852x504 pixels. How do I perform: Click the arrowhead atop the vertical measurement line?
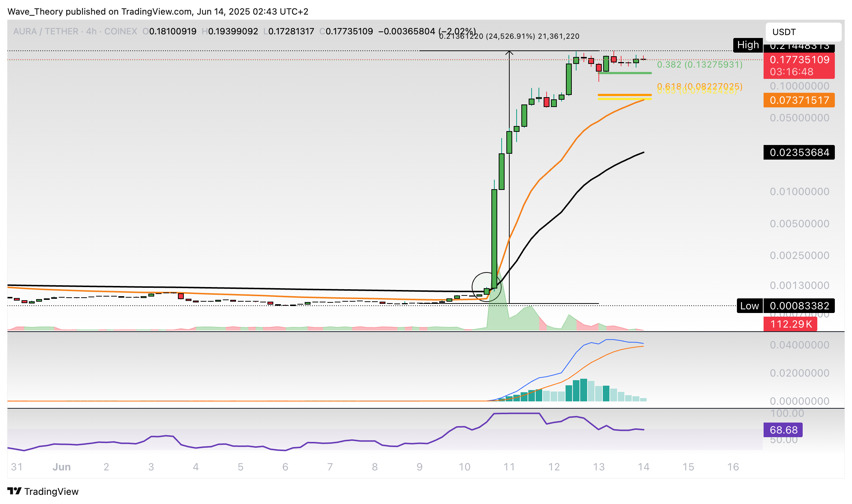coord(509,53)
